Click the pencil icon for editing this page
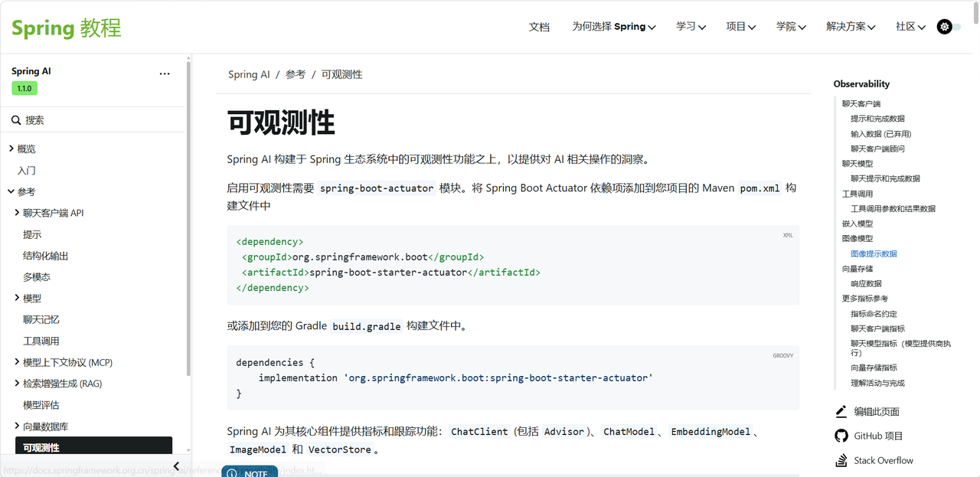The height and width of the screenshot is (477, 980). 841,411
